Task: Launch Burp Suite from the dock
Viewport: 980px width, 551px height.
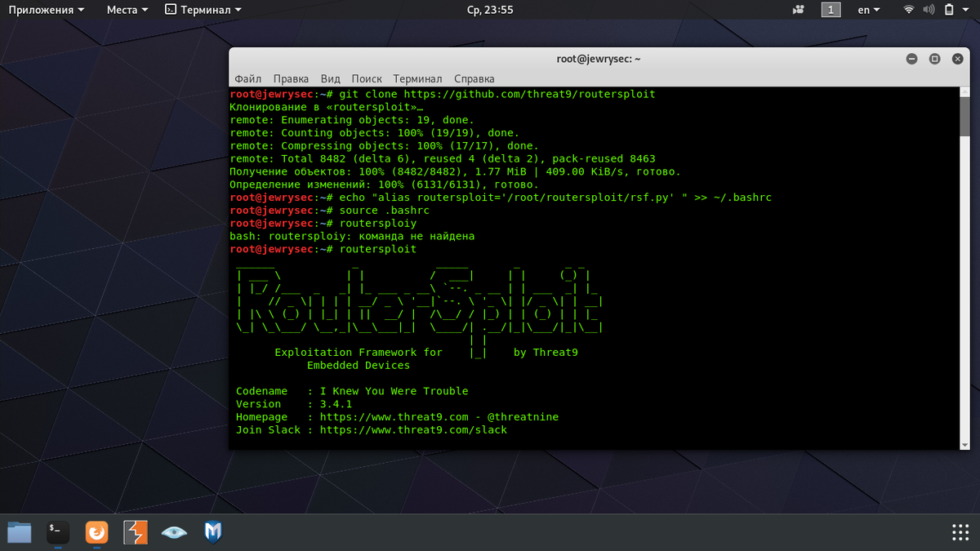Action: click(135, 533)
